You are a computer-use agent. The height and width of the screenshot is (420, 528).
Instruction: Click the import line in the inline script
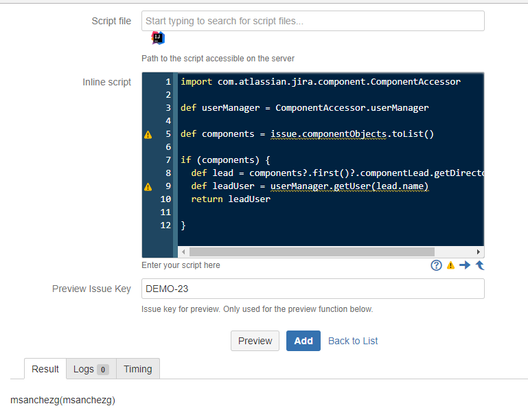click(321, 82)
